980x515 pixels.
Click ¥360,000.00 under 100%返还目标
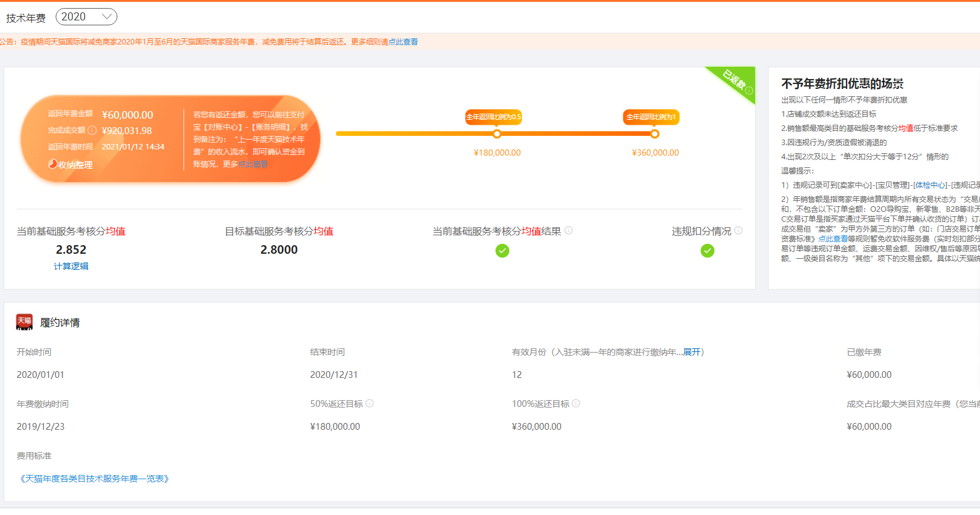536,427
